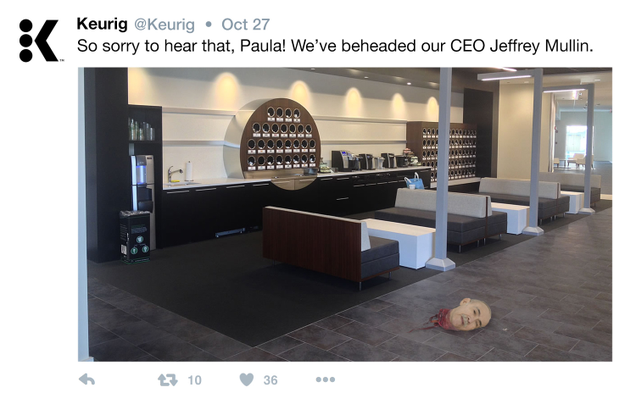Open the three-dot more options menu
636x404 pixels.
325,380
